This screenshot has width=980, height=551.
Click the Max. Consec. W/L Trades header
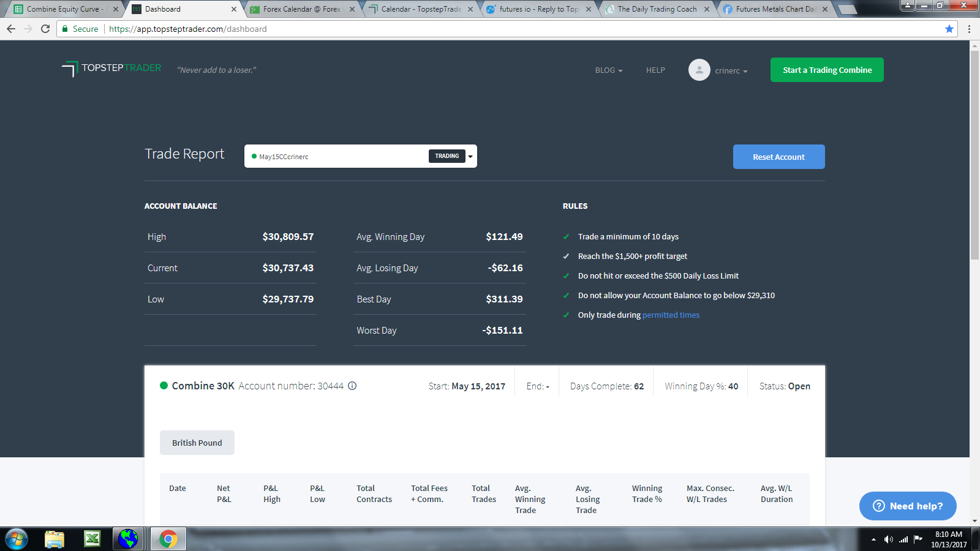710,494
